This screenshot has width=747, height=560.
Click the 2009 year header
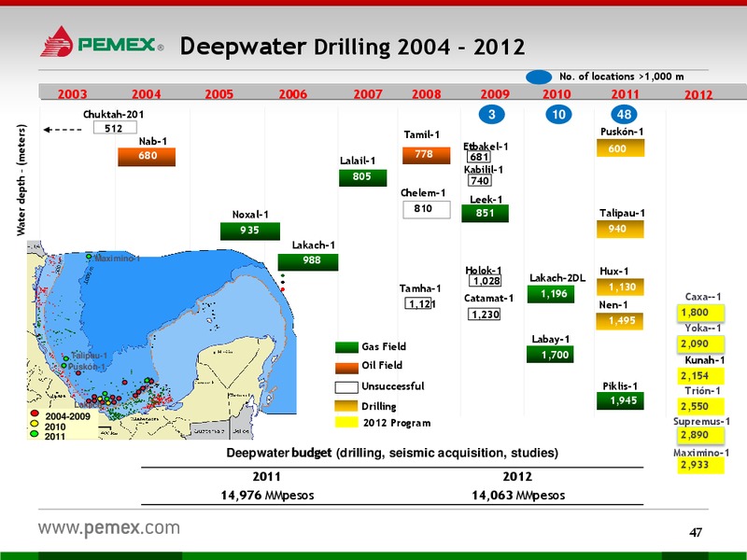point(495,94)
